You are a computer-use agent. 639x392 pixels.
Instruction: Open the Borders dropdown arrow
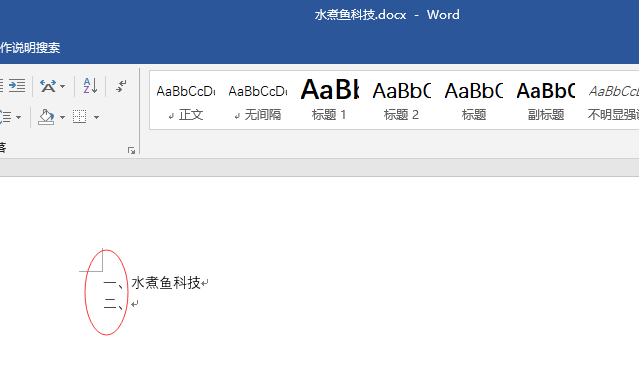(x=96, y=117)
